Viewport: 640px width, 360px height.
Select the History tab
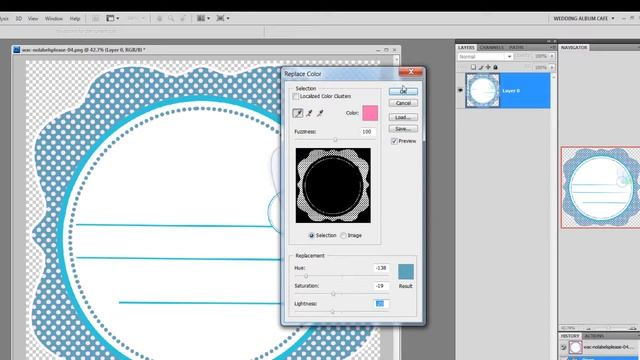click(x=570, y=336)
